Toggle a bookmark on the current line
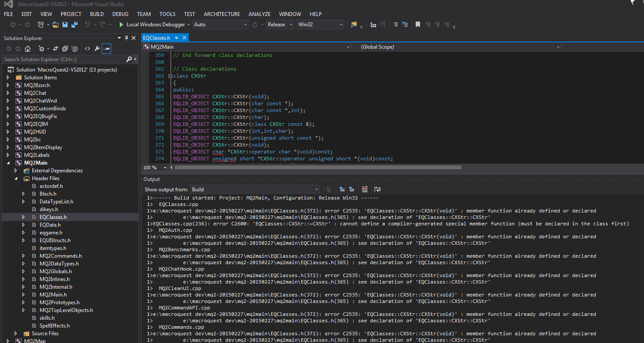Screen dimensions: 644x343 [x=418, y=25]
